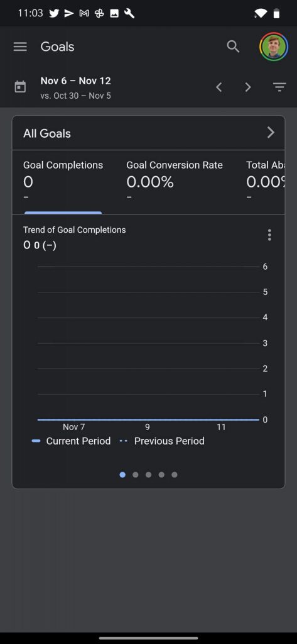Screen dimensions: 297x644
Task: Select the Goal Conversion Rate tab
Action: 175,182
